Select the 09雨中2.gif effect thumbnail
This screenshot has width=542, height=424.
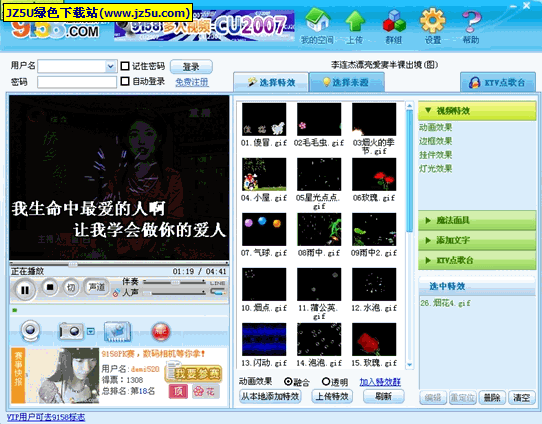point(374,229)
